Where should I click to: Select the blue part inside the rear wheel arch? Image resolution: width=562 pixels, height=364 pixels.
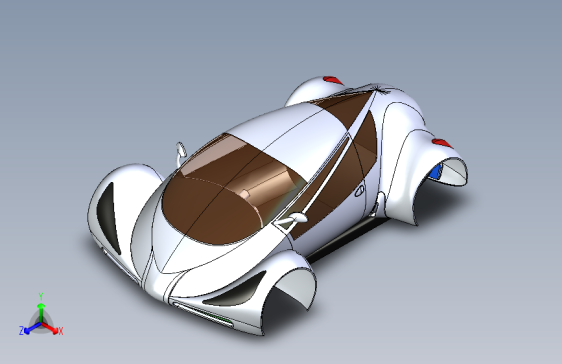coord(435,172)
